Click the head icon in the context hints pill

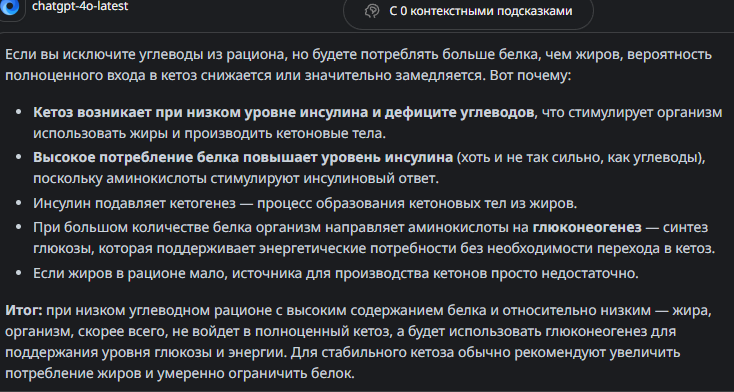click(x=372, y=11)
